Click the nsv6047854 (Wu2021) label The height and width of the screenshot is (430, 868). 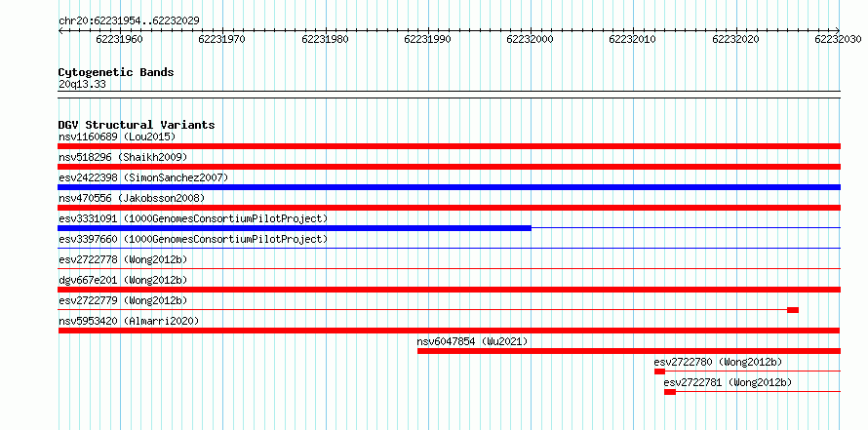click(x=472, y=341)
